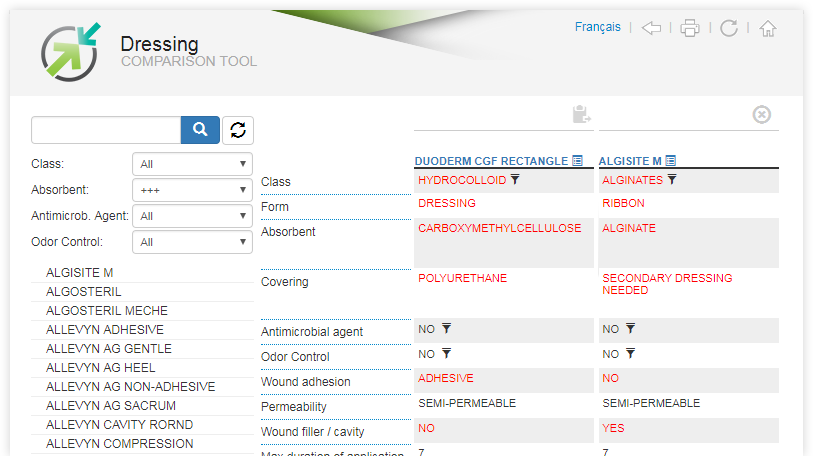Click the DRESSING form value under Duoderm

(447, 203)
